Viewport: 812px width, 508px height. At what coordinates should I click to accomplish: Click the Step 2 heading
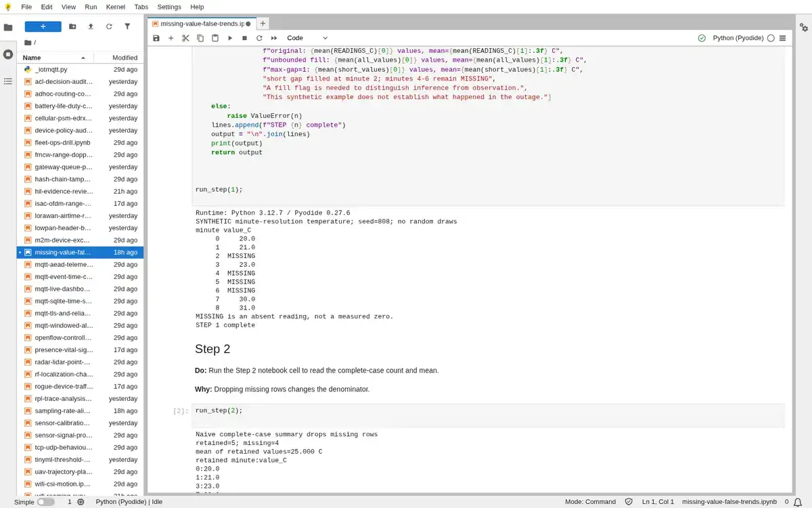[212, 349]
